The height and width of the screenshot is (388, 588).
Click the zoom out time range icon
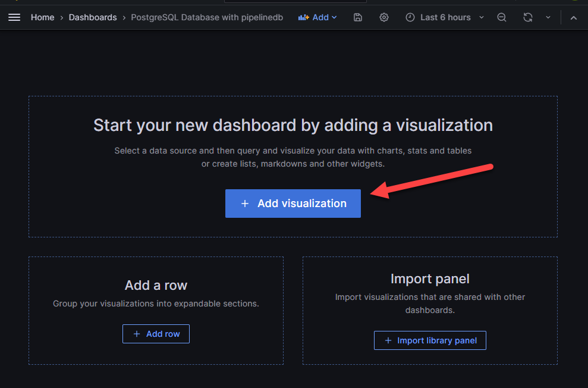[x=502, y=17]
